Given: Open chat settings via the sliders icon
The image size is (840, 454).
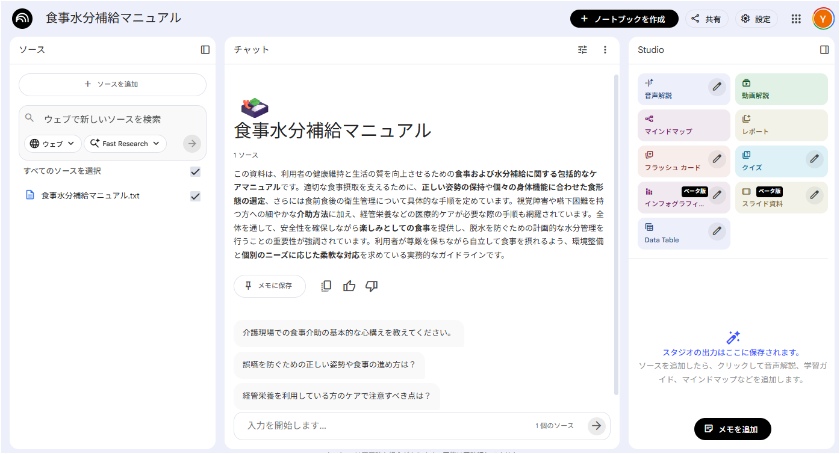Looking at the screenshot, I should click(x=583, y=49).
